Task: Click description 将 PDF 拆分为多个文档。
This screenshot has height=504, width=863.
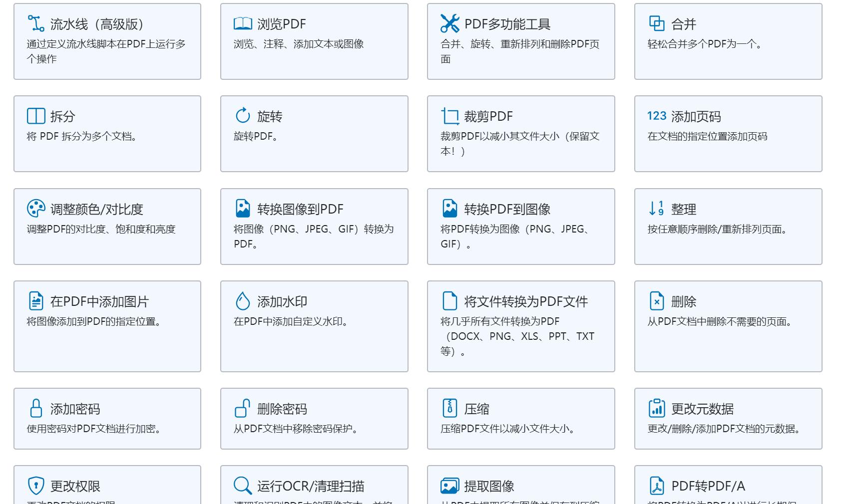Action: 83,136
